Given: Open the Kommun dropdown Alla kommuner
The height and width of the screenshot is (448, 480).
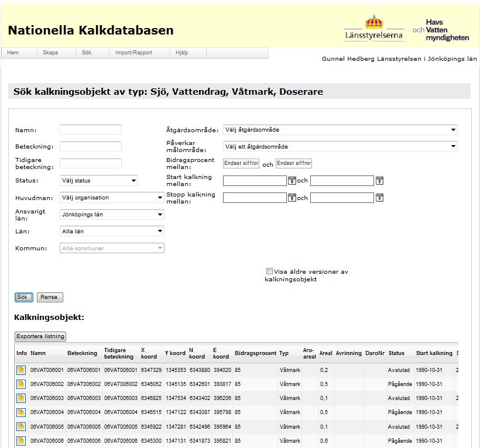Looking at the screenshot, I should pos(112,248).
